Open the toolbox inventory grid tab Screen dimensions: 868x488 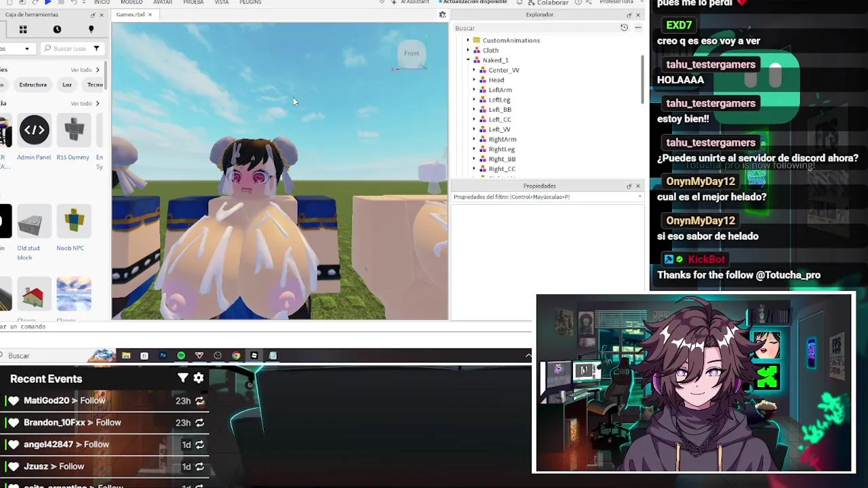(23, 29)
